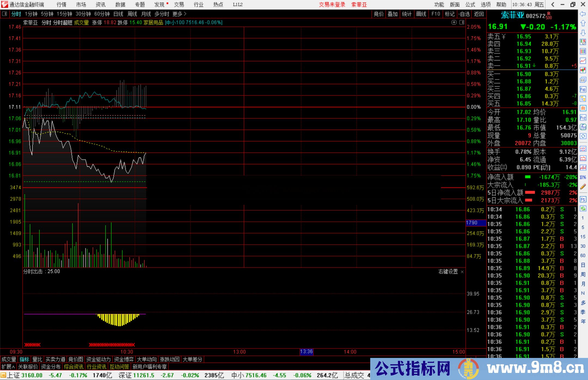
Task: Click the back arrow sidebar icon
Action: click(x=583, y=14)
